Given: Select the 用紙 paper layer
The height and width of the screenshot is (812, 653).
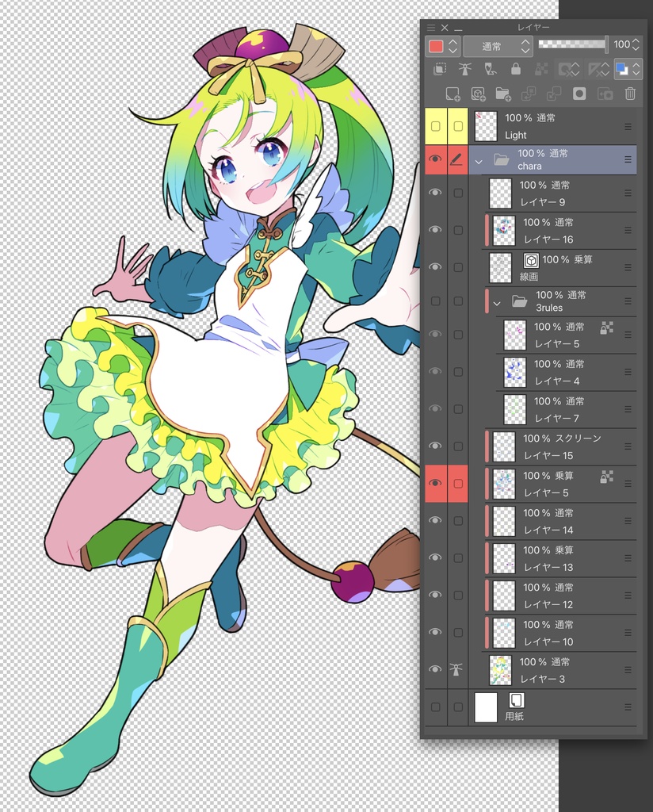Looking at the screenshot, I should tap(555, 707).
